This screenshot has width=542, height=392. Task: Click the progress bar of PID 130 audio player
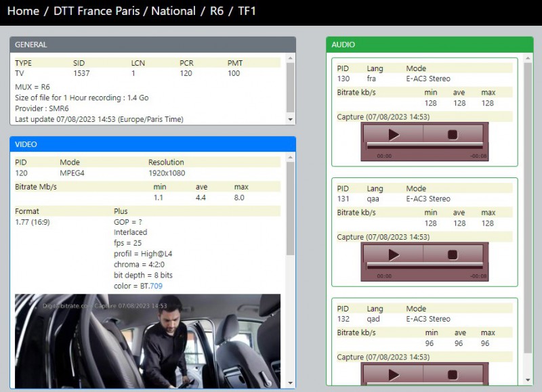(425, 145)
